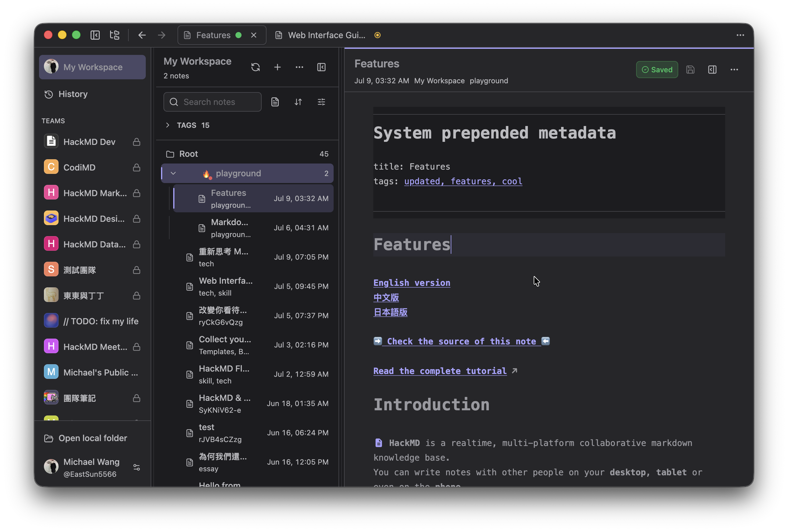Click the Features heading in the editor
788x532 pixels.
coord(412,244)
